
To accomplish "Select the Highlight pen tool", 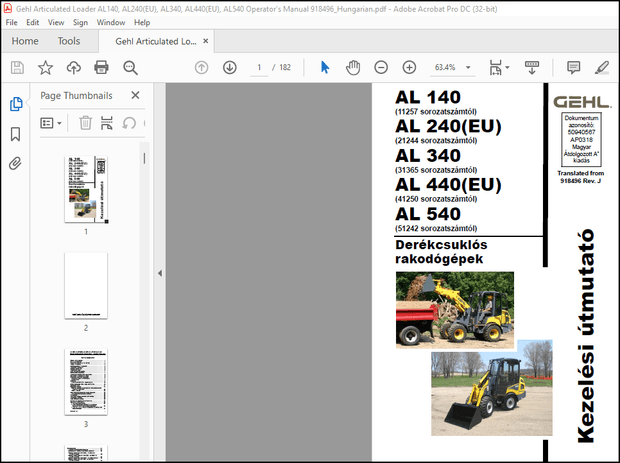I will pos(602,68).
